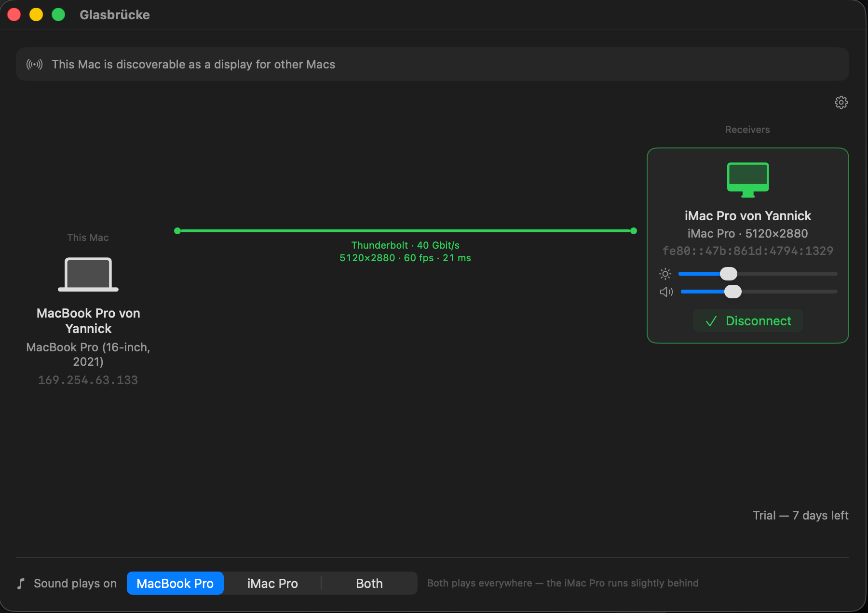Screen dimensions: 868x613
Task: Click the brightness sun icon
Action: pos(665,274)
